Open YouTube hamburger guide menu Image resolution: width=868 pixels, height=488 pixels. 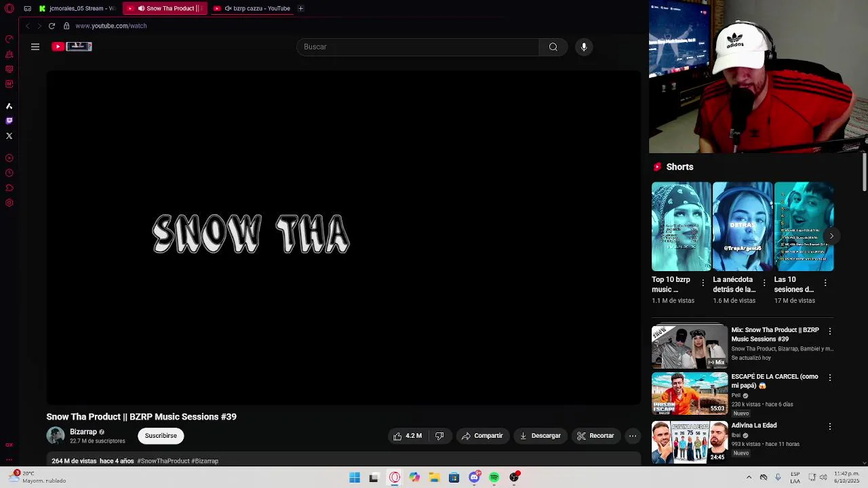point(35,47)
